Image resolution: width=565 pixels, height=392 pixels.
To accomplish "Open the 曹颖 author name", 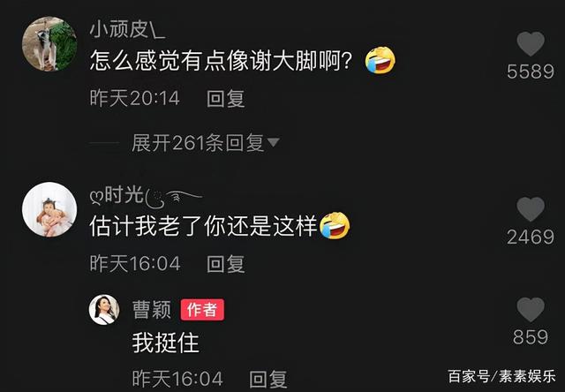I will [152, 310].
